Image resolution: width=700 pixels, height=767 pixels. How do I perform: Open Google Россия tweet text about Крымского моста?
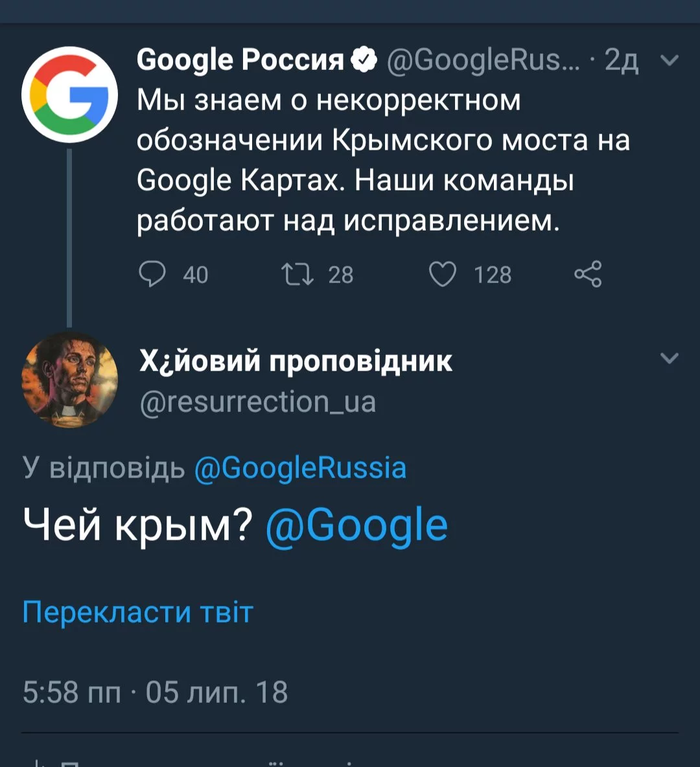(x=382, y=161)
